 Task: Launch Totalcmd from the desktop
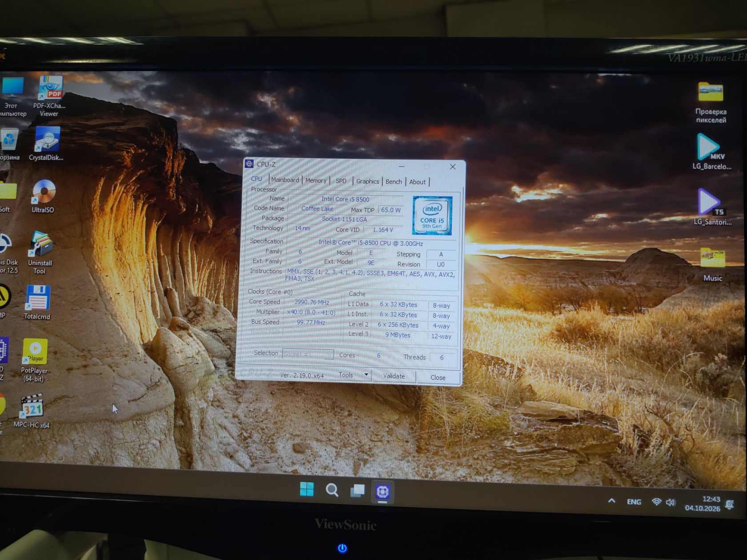(37, 302)
